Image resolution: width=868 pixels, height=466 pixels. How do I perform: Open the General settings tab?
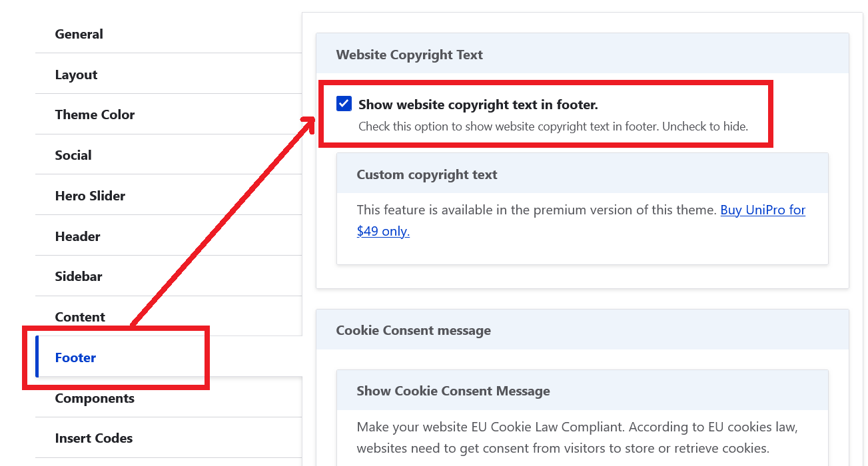coord(79,34)
